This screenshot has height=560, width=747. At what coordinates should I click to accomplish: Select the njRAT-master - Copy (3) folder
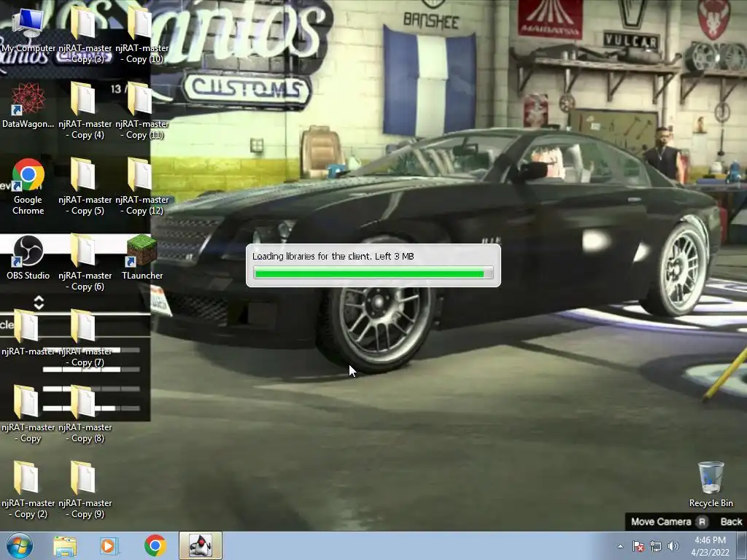pyautogui.click(x=85, y=34)
